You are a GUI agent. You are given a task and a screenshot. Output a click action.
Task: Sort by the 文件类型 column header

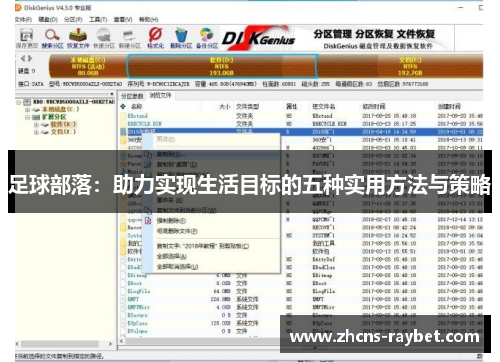[258, 106]
